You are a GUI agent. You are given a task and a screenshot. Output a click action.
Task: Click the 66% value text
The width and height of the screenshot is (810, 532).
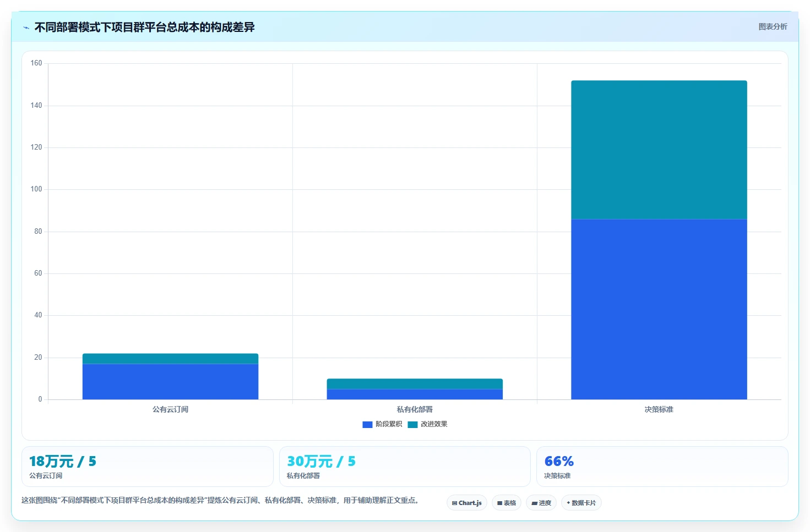(559, 461)
